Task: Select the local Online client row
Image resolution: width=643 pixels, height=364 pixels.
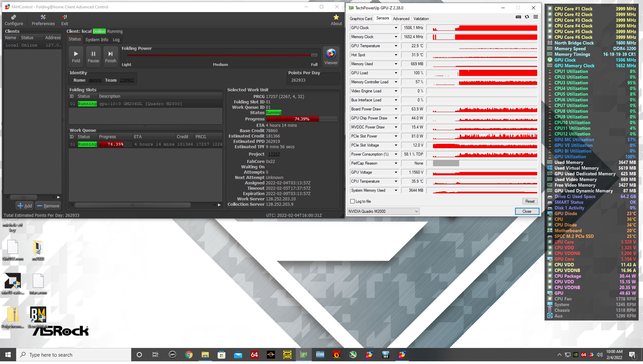Action: (32, 45)
